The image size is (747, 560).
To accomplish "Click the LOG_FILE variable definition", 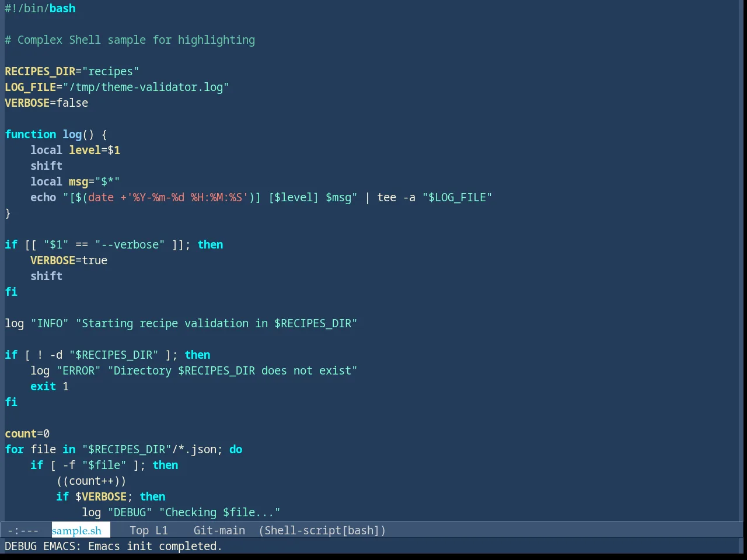I will pyautogui.click(x=117, y=87).
